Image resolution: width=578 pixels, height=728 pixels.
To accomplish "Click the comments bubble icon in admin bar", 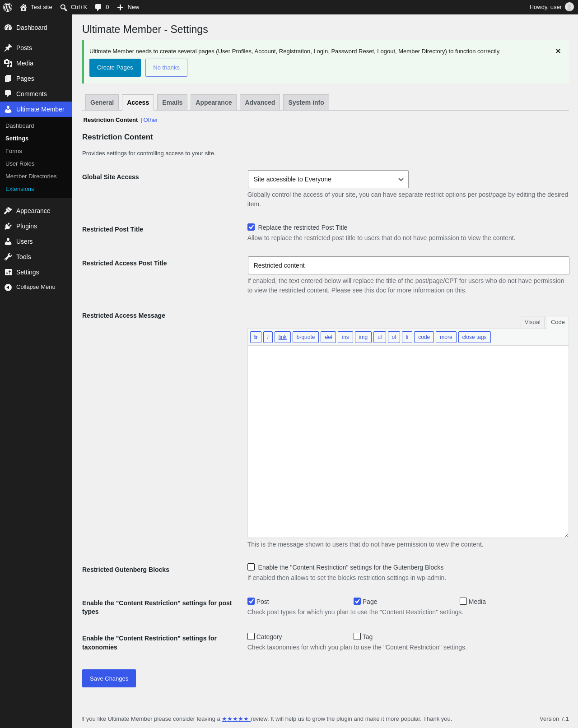I will pos(98,7).
